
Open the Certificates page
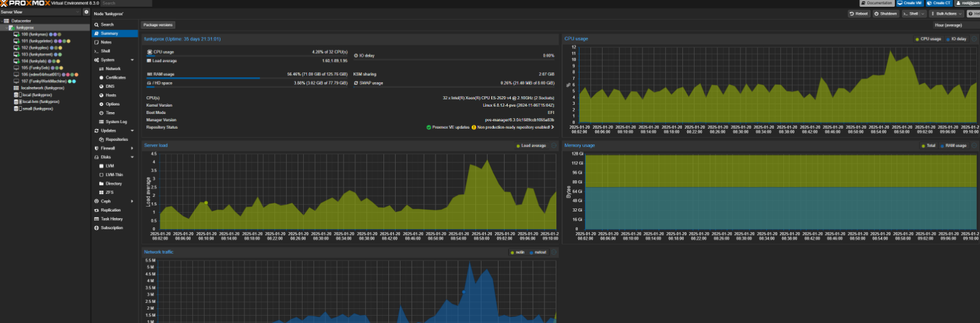point(115,78)
